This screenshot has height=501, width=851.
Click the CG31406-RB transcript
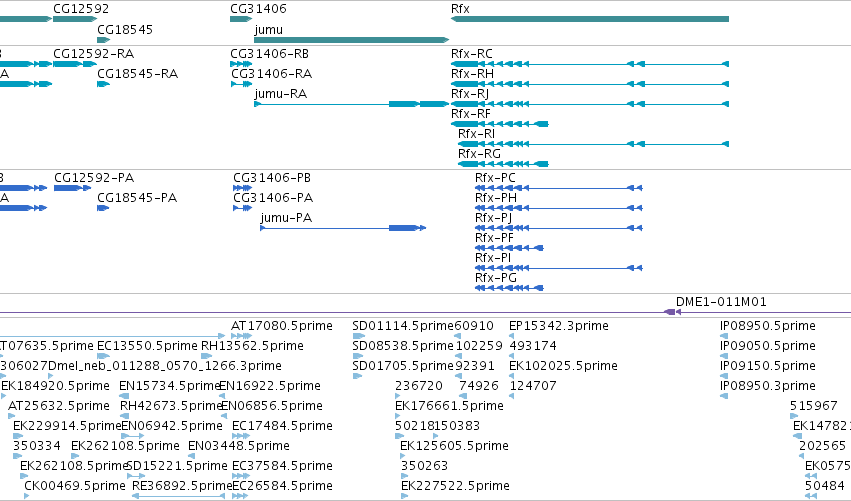point(241,64)
